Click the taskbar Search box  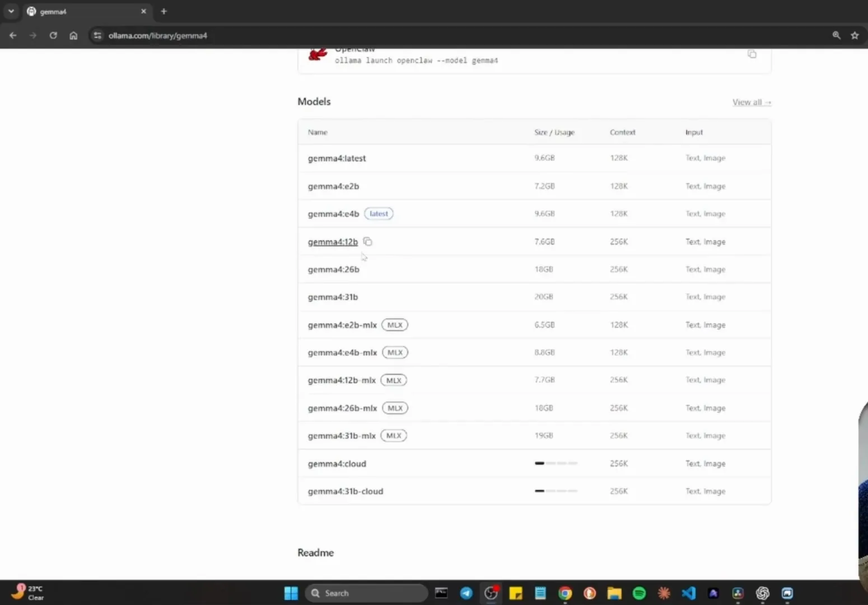[x=367, y=593]
